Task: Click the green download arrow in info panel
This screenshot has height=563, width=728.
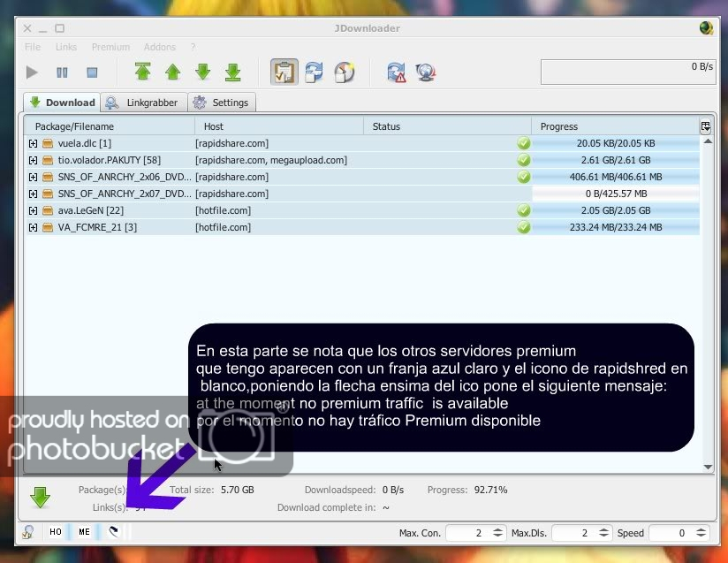Action: (40, 498)
